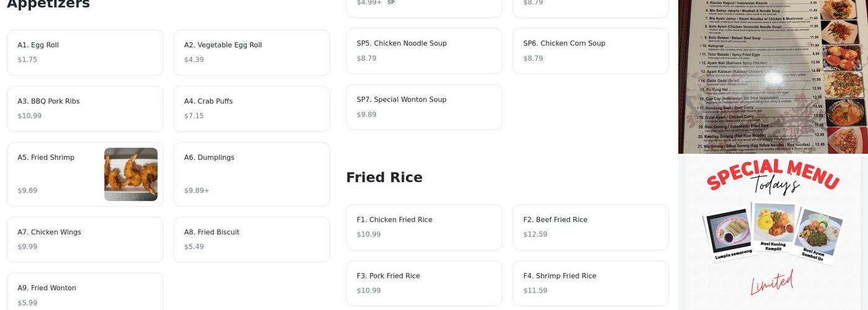Open the Fried Shrimp photo thumbnail
Viewport: 868px width, 310px height.
point(131,174)
